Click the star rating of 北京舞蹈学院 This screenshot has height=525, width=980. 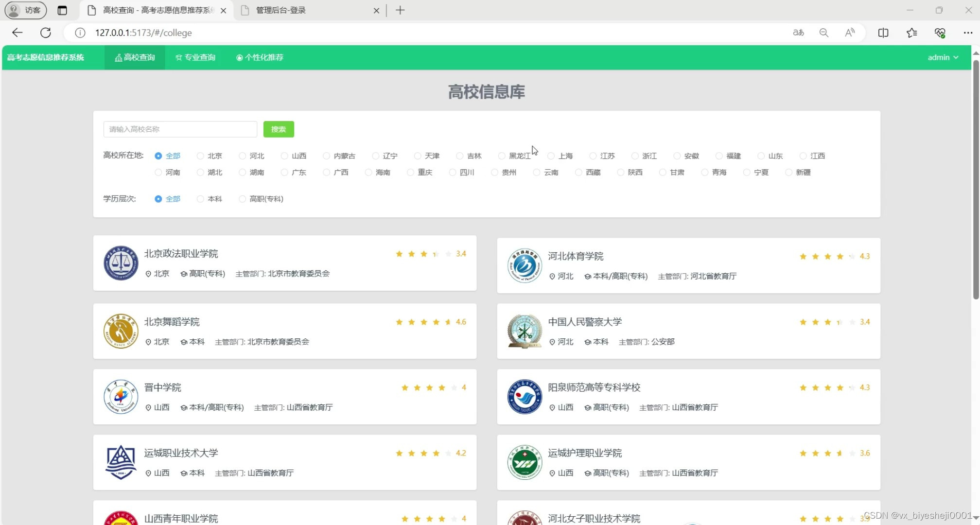423,322
